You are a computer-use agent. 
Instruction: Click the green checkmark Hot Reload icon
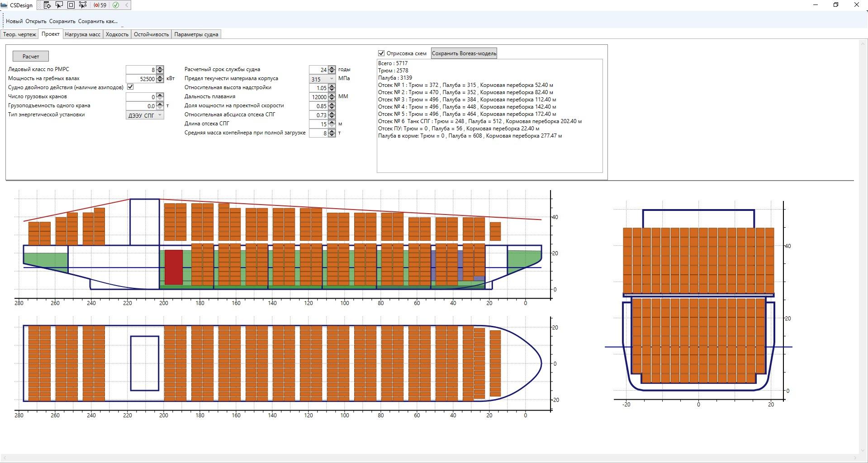point(116,5)
